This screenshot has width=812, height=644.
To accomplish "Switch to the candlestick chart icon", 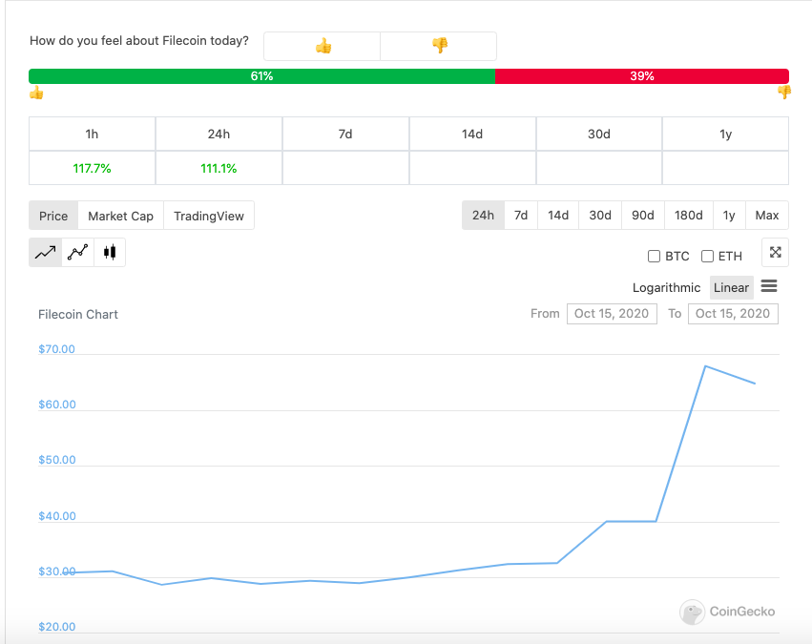I will pos(110,253).
